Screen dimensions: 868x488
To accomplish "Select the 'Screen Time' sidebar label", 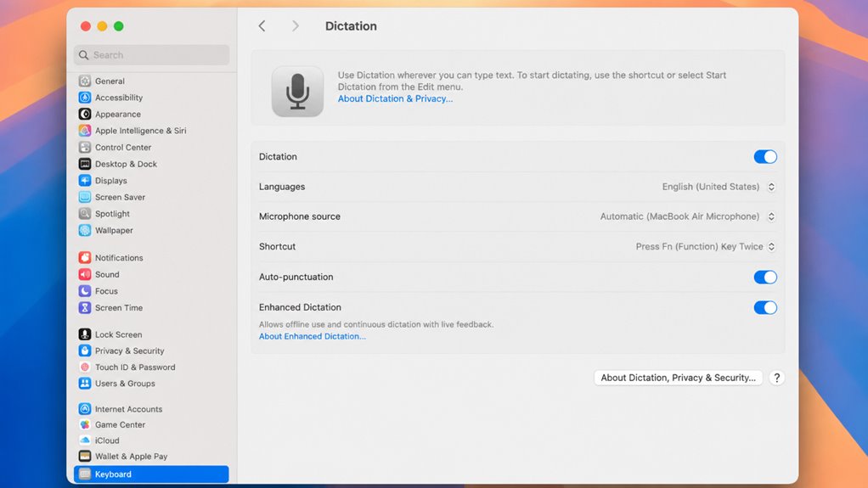I will [x=118, y=307].
